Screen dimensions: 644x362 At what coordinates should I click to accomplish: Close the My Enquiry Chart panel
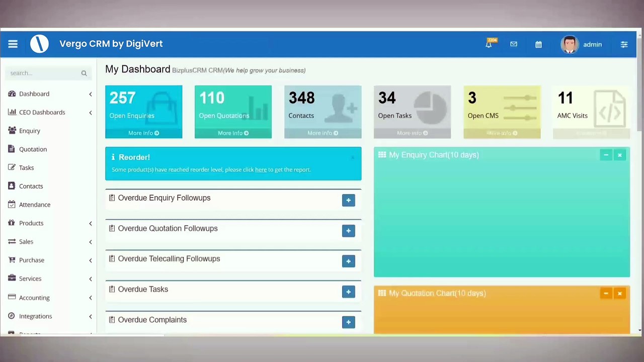(x=620, y=155)
